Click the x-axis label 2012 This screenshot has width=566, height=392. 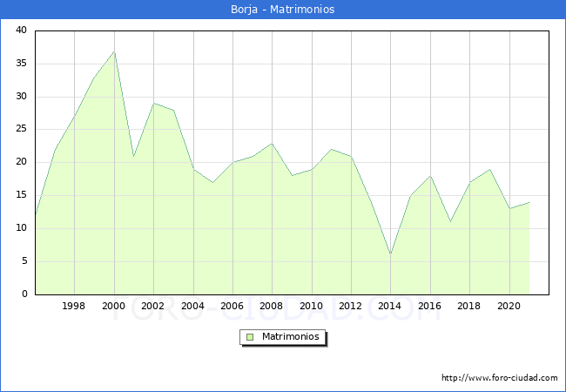(x=351, y=306)
